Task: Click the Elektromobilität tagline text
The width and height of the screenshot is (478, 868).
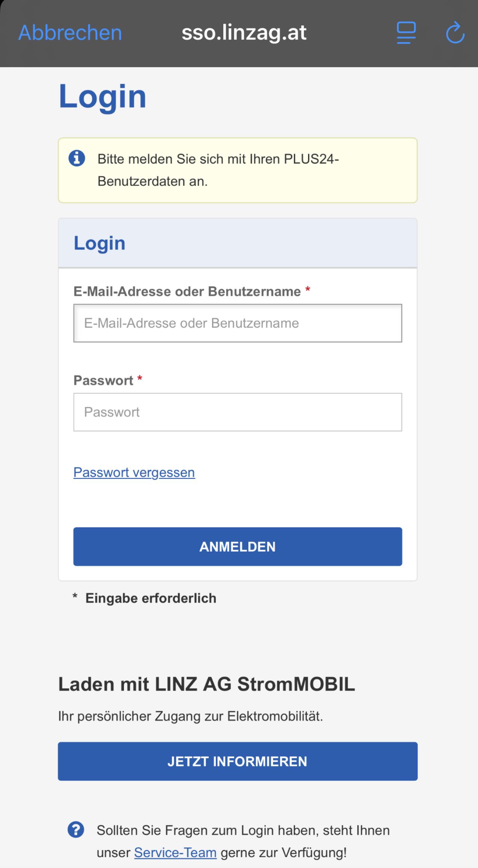Action: pyautogui.click(x=190, y=716)
